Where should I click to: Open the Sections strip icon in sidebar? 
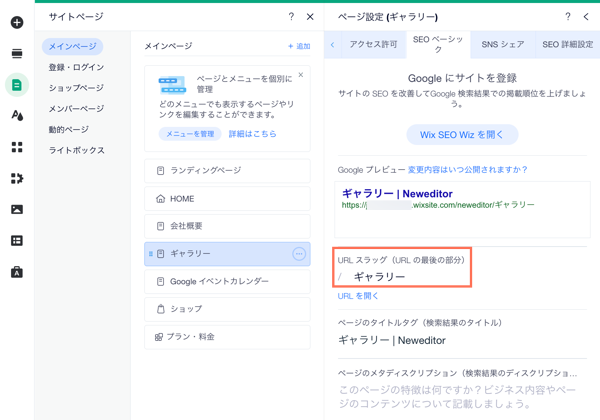(x=17, y=54)
